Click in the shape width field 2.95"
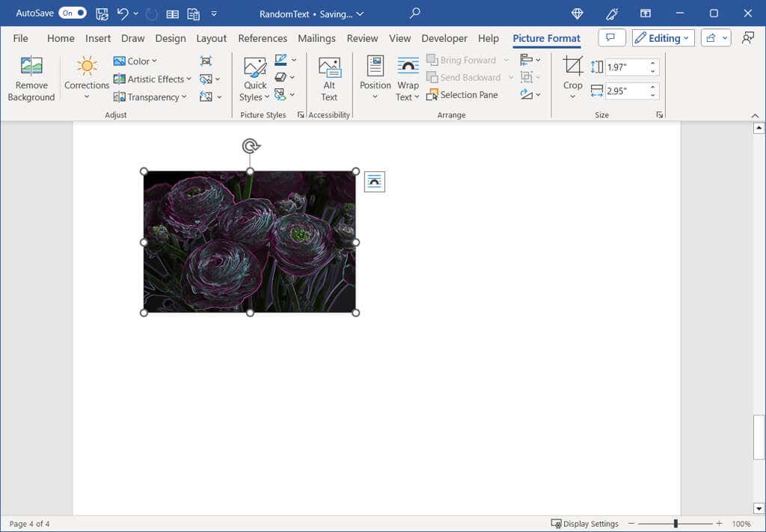766x532 pixels. [626, 91]
